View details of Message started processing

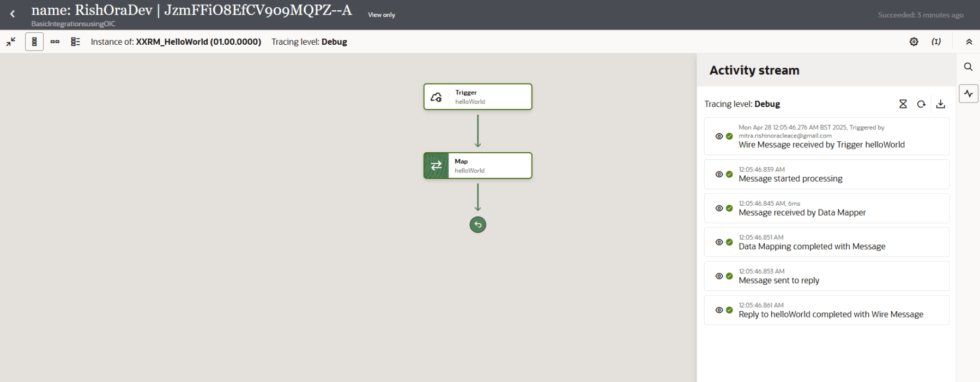tap(719, 175)
